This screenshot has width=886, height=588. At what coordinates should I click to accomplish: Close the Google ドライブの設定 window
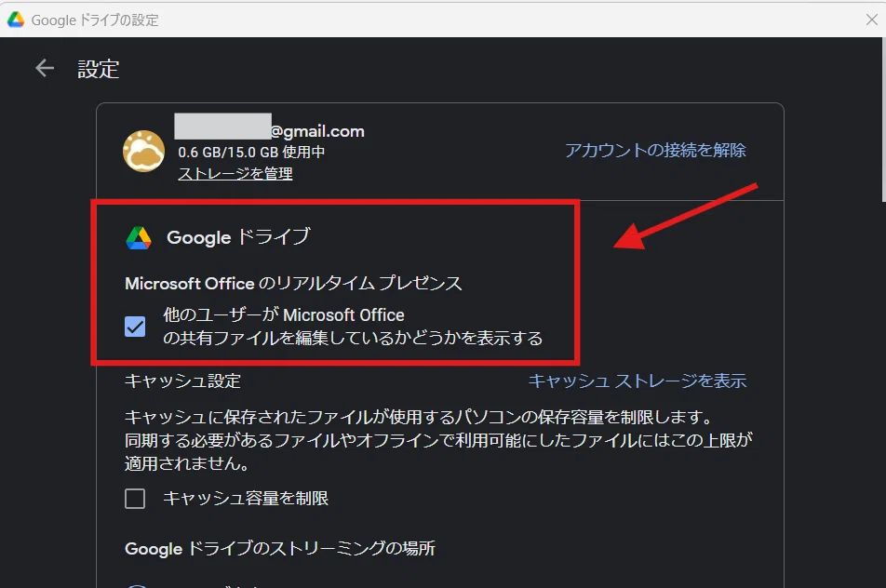[871, 20]
